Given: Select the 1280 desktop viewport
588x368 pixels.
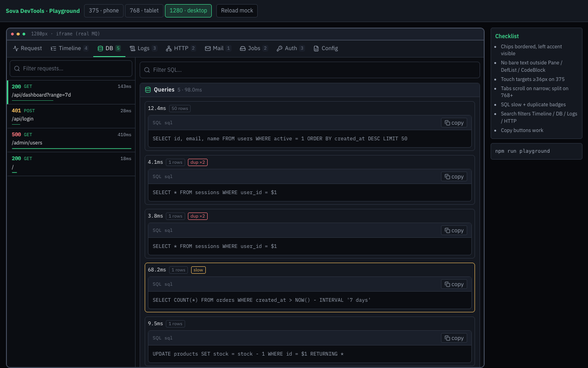Looking at the screenshot, I should click(x=188, y=11).
